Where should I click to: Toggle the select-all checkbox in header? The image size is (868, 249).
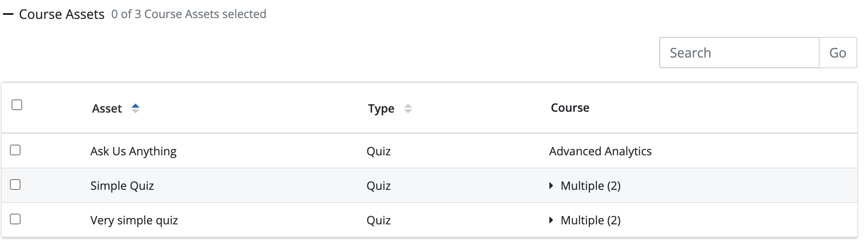tap(17, 105)
